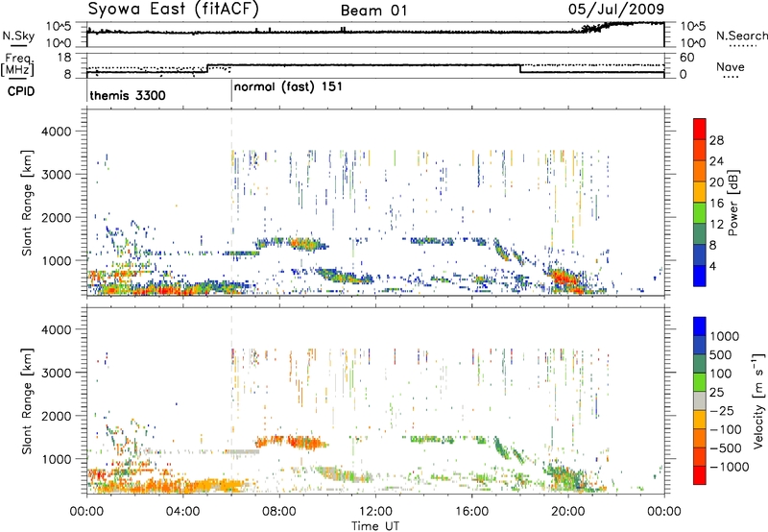
Task: Click the '-1000' label on Velocity colorbar
Action: (x=730, y=467)
